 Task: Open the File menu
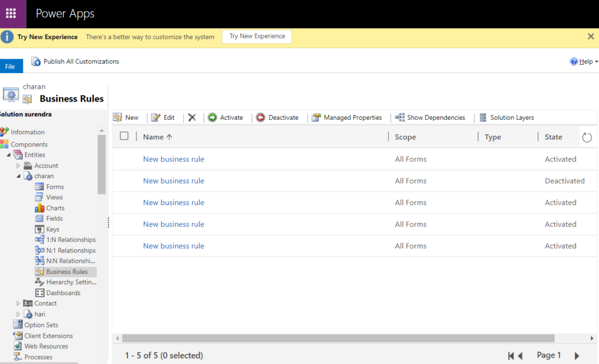point(11,67)
